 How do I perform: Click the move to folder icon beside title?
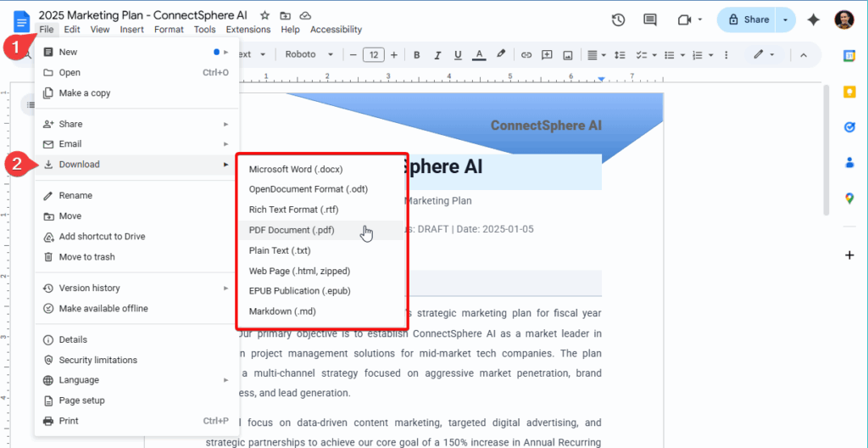pos(285,15)
